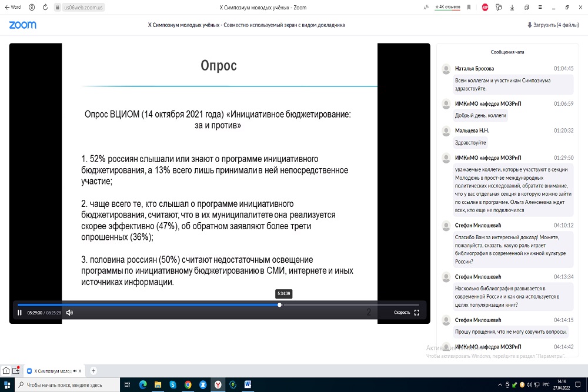588x392 pixels.
Task: Open a new browser tab
Action: (93, 371)
